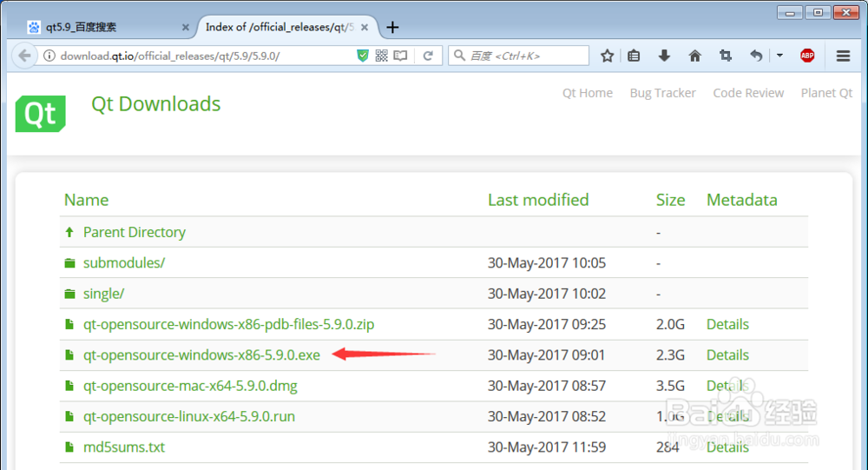This screenshot has height=470, width=868.
Task: Open Details for mac-x64 dmg row
Action: 727,386
